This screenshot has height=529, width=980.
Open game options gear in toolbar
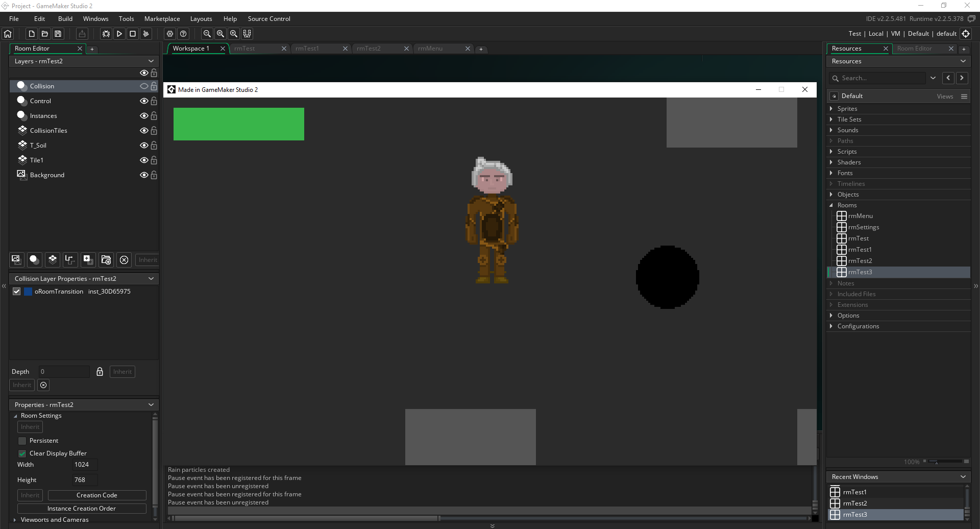170,34
